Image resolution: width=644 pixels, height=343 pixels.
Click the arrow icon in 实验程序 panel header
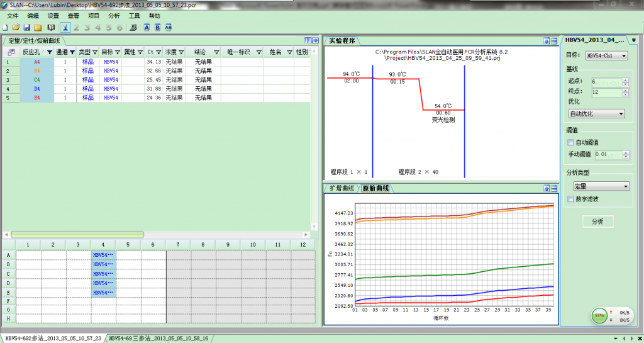(x=547, y=41)
